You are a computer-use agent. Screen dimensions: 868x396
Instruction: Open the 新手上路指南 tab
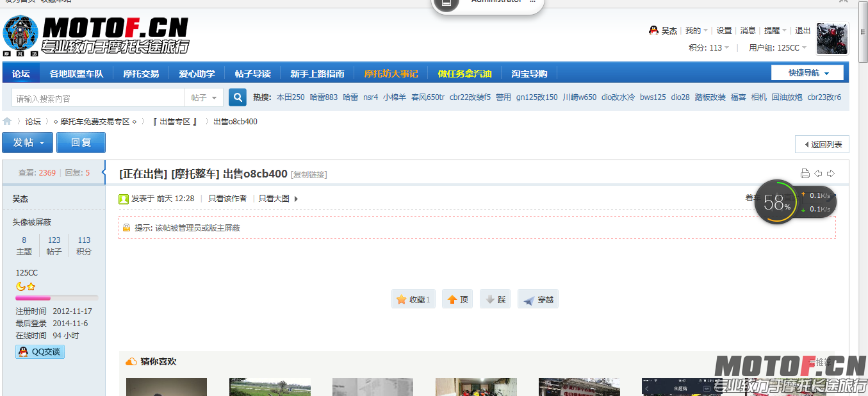tap(317, 73)
